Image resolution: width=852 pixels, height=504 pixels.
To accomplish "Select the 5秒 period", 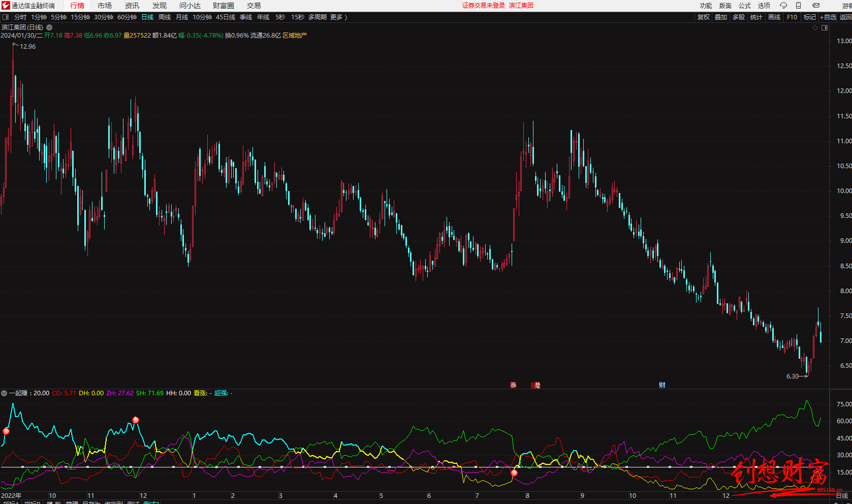I will (x=280, y=17).
